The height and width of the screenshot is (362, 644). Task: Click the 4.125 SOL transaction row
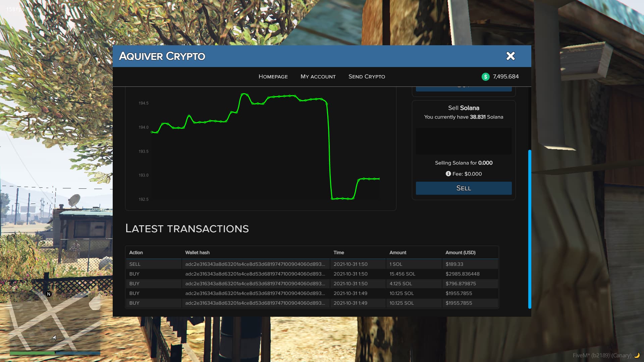click(x=312, y=284)
